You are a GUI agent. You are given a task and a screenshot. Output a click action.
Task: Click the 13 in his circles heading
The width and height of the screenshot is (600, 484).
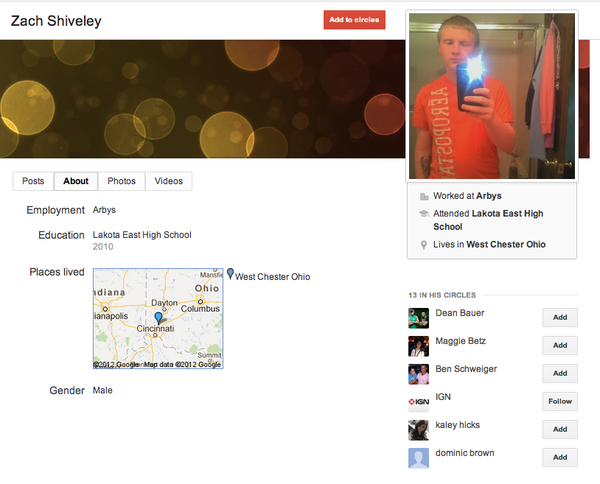pos(442,295)
